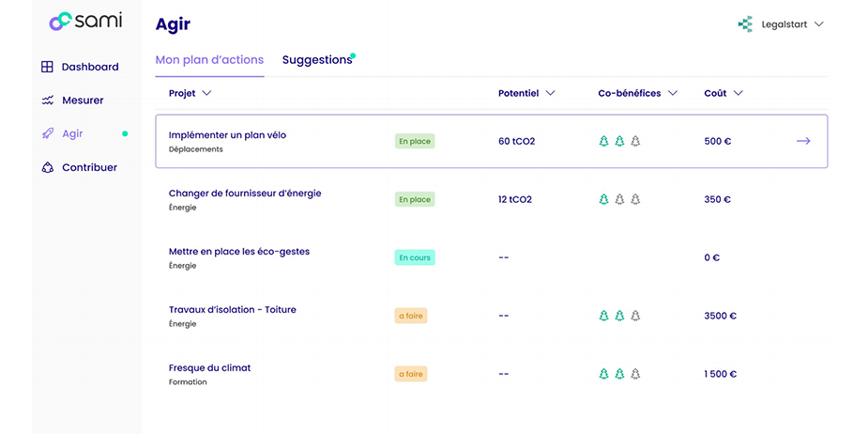
Task: Open Mettre en place les éco-gestes row
Action: pos(238,252)
